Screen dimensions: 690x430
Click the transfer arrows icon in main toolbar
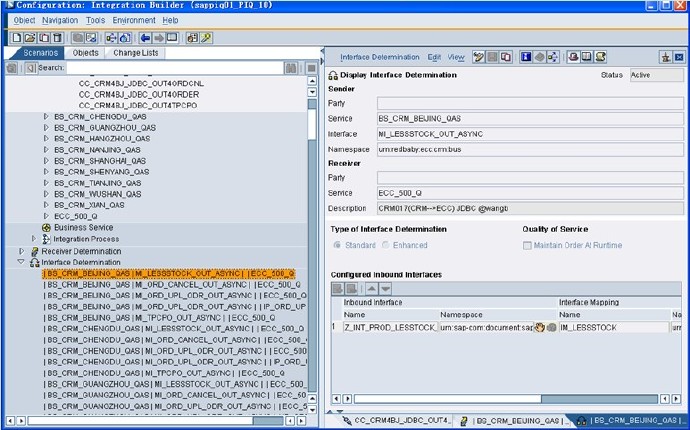point(111,38)
